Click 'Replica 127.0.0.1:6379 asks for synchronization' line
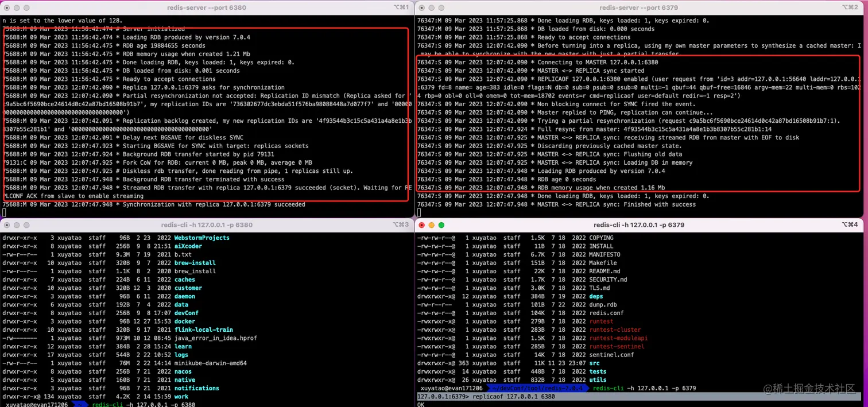The height and width of the screenshot is (407, 868). click(144, 87)
